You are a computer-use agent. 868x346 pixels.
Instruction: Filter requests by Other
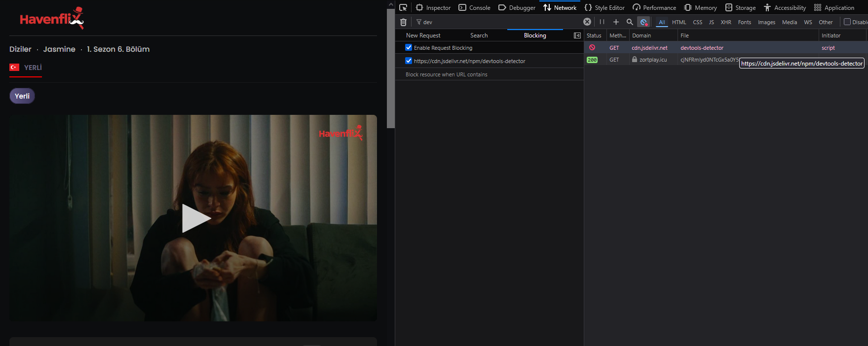(826, 22)
